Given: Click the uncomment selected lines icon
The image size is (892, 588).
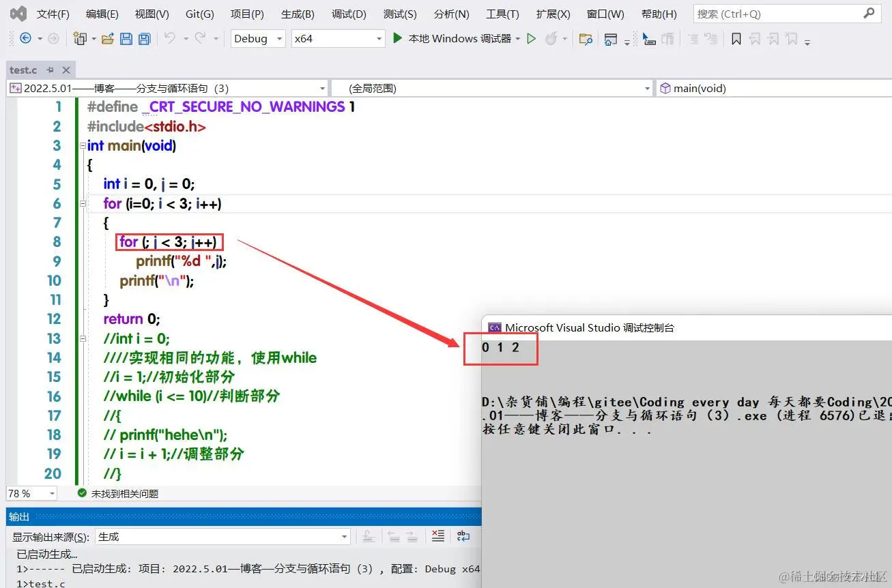Looking at the screenshot, I should pos(711,39).
